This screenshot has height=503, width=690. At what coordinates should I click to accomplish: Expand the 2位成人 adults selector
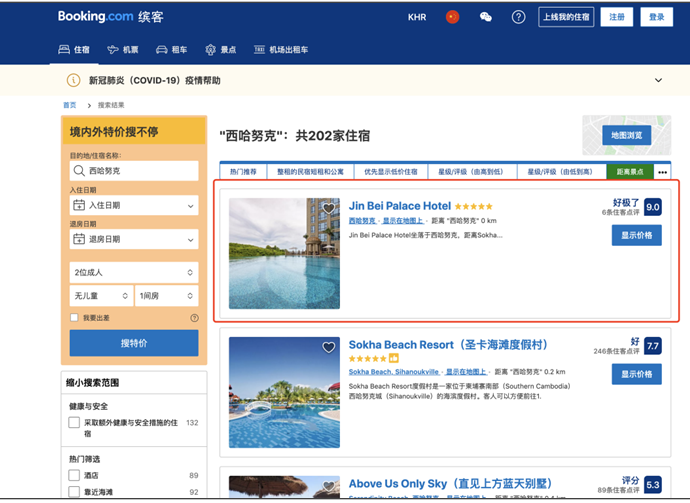[x=133, y=272]
